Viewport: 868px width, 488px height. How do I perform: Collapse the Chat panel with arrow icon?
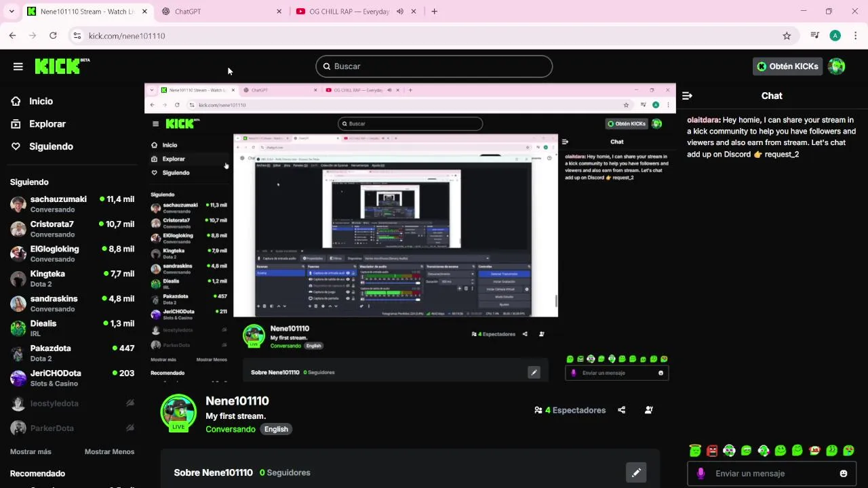(687, 96)
